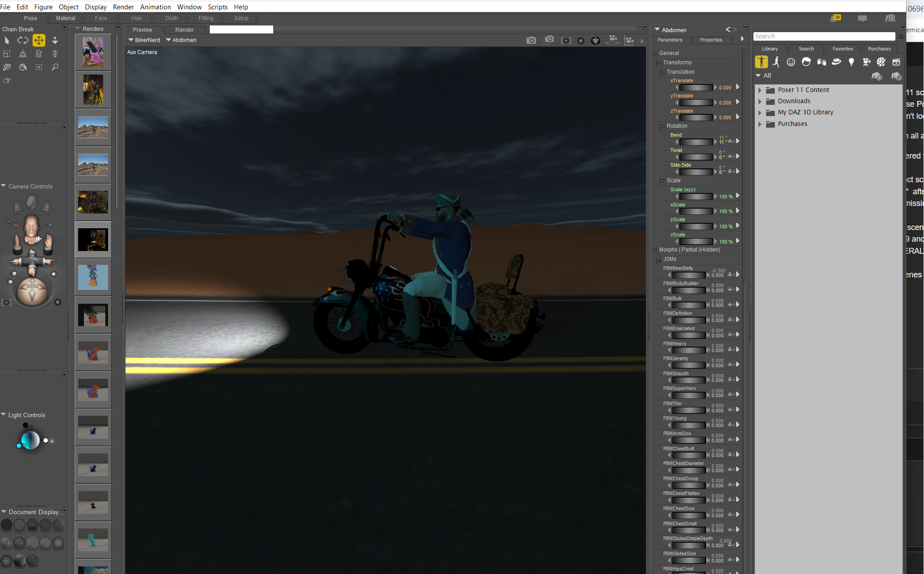The width and height of the screenshot is (924, 574).
Task: Collapse the General parameter group
Action: coord(656,54)
